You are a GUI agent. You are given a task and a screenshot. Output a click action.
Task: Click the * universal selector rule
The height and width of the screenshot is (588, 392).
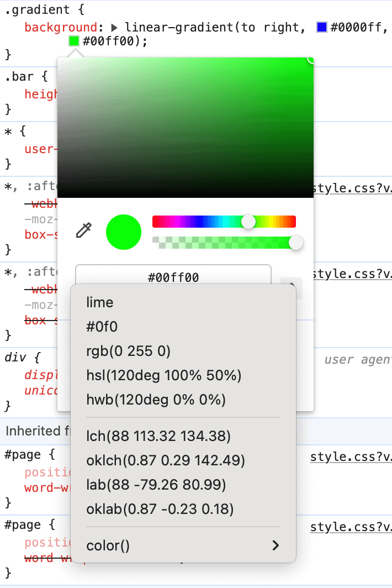coord(8,132)
